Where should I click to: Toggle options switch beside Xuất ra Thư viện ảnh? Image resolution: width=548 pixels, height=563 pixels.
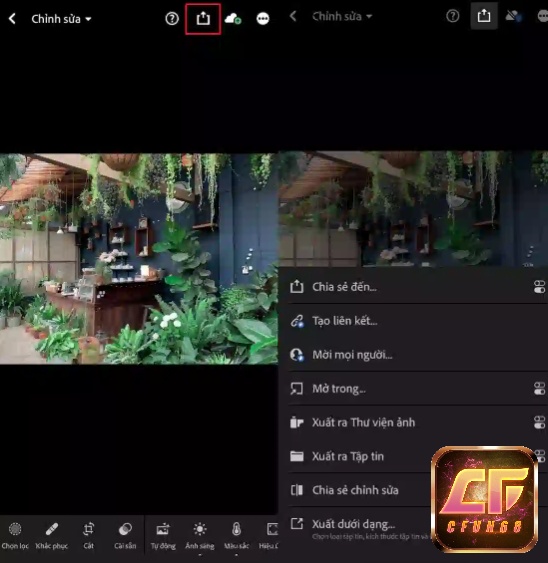pyautogui.click(x=539, y=422)
